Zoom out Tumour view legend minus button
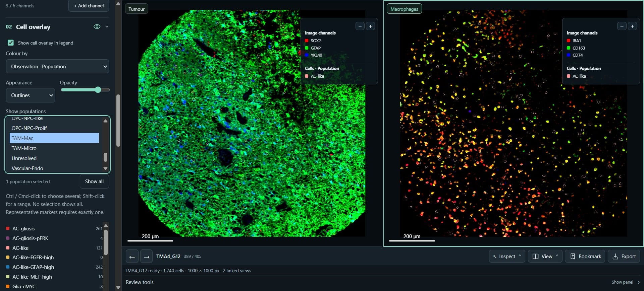 (x=360, y=26)
